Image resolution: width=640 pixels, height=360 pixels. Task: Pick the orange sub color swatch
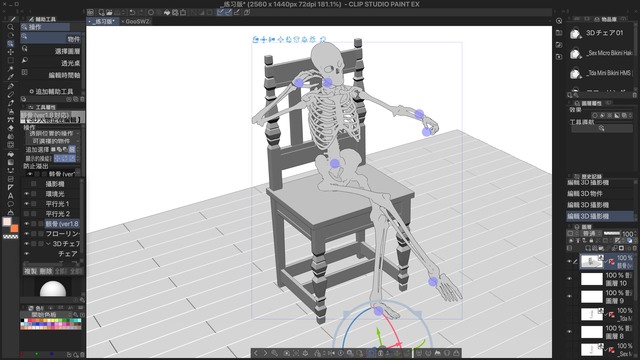[x=15, y=228]
